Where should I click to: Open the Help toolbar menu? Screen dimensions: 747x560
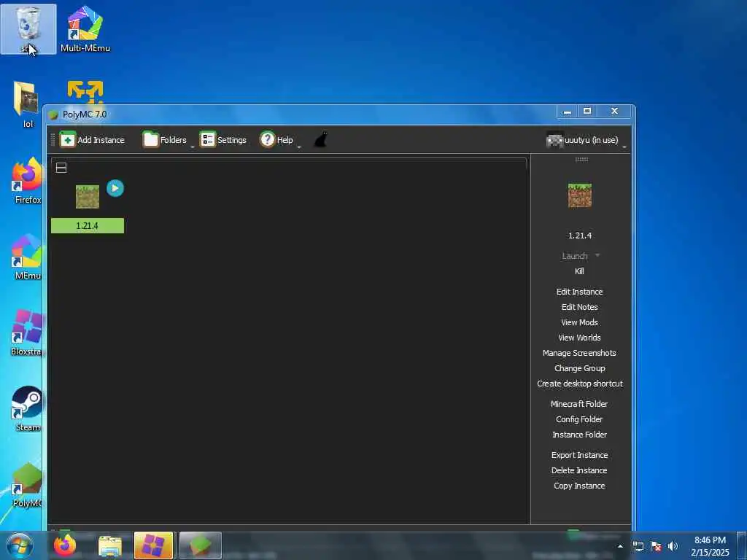click(x=276, y=140)
